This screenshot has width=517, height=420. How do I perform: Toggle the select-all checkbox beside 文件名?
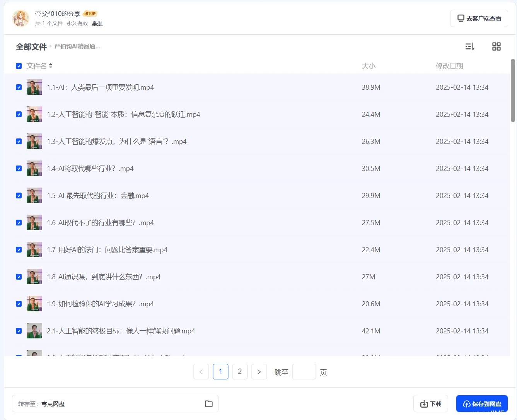click(x=19, y=66)
